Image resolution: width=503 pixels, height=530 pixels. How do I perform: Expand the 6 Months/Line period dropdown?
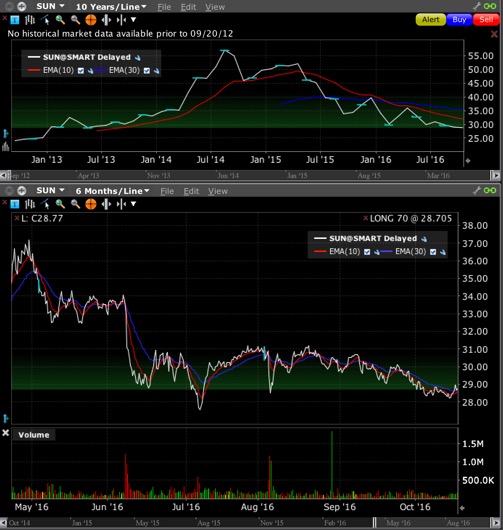(113, 191)
